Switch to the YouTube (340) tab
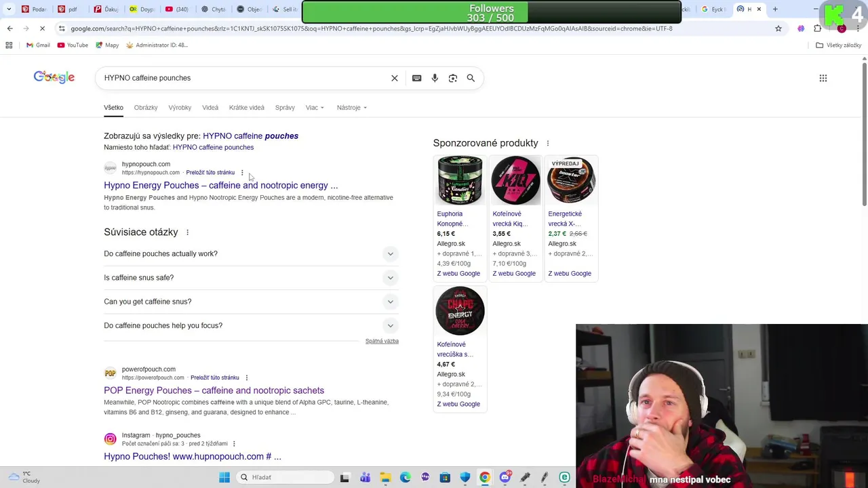Screen dimensions: 868x488 pos(178,9)
